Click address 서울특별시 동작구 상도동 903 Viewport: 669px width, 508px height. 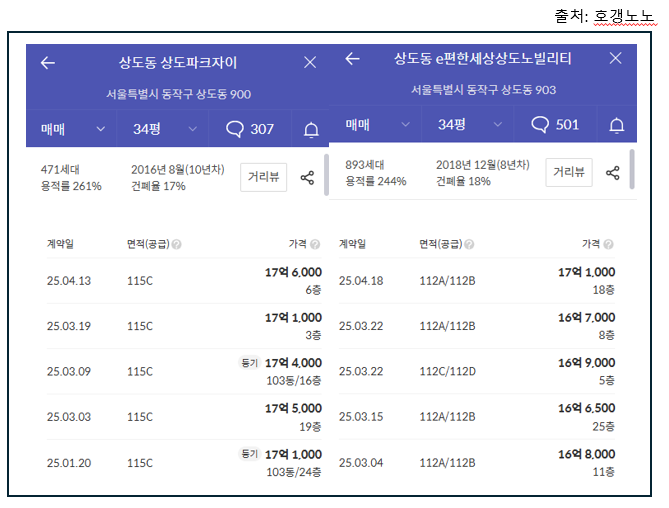pos(483,90)
